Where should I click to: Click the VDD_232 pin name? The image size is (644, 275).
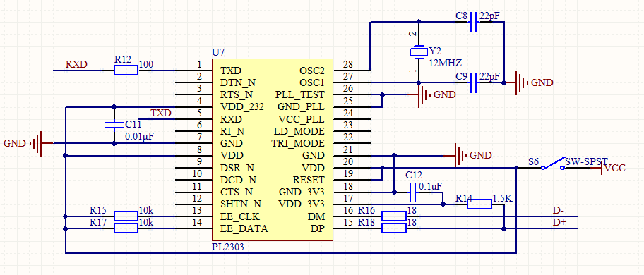click(242, 107)
